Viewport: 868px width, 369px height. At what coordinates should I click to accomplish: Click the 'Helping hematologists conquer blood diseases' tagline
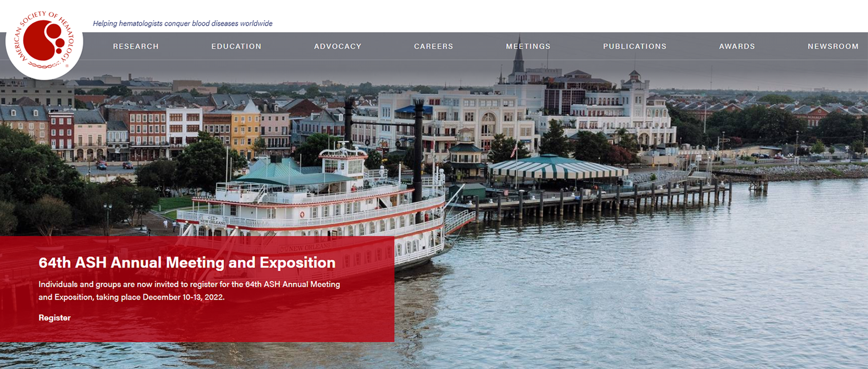183,23
